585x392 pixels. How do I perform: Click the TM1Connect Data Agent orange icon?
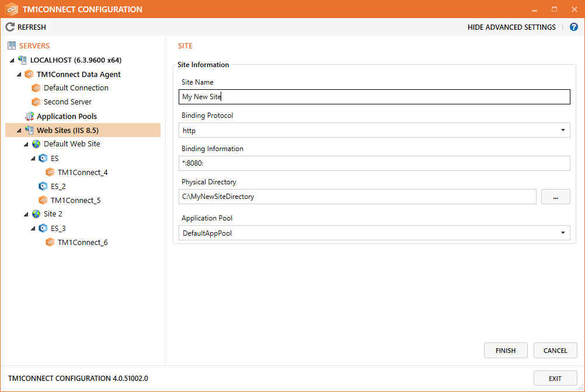29,74
